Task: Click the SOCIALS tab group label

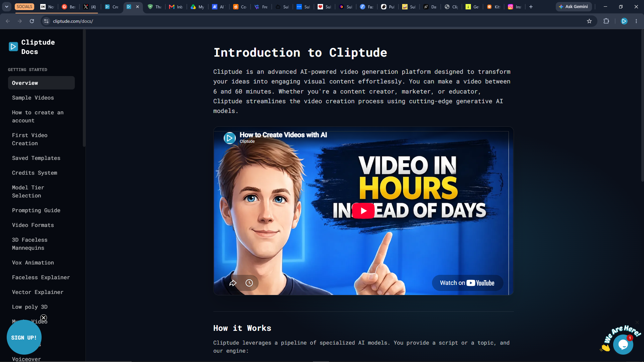Action: 24,7
